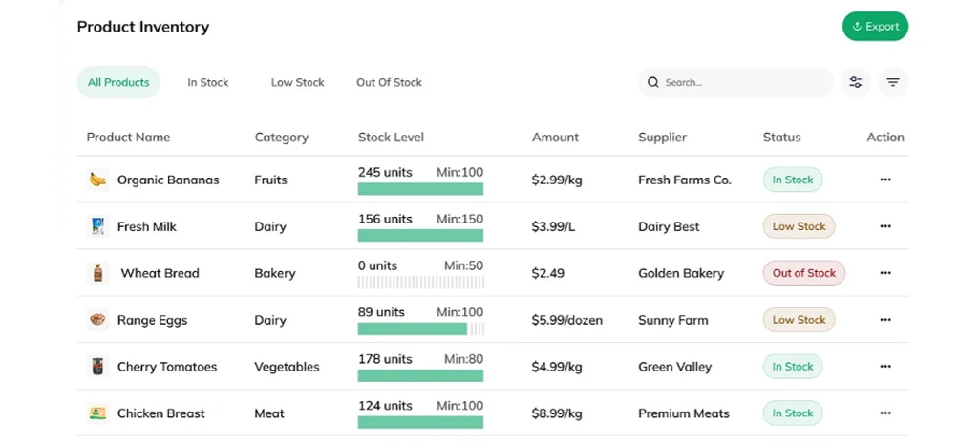Screen dimensions: 980x445
Task: Sort by Stock Level column header
Action: click(391, 137)
